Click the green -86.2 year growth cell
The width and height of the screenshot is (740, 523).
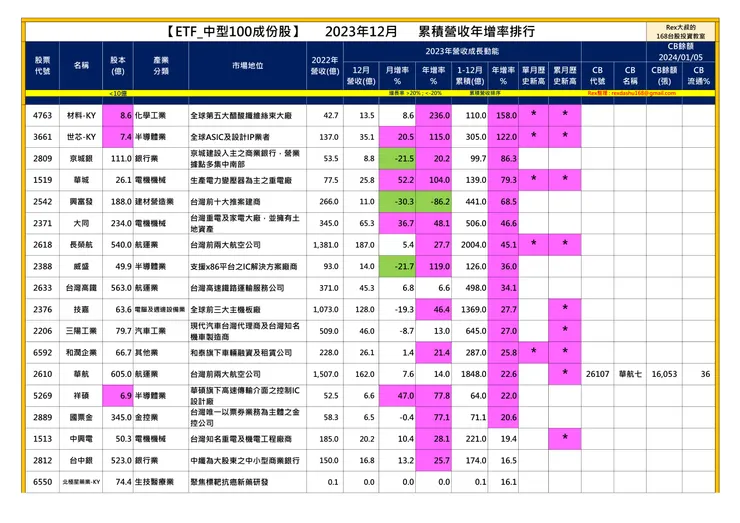[x=434, y=202]
